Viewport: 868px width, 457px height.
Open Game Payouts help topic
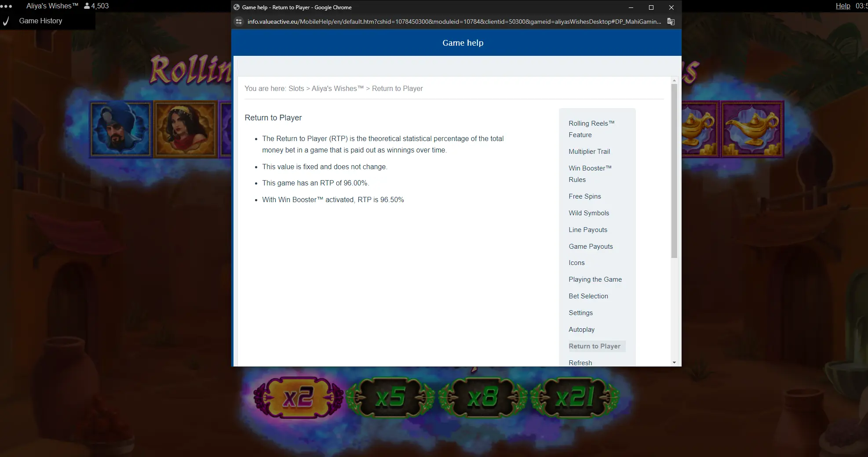591,247
